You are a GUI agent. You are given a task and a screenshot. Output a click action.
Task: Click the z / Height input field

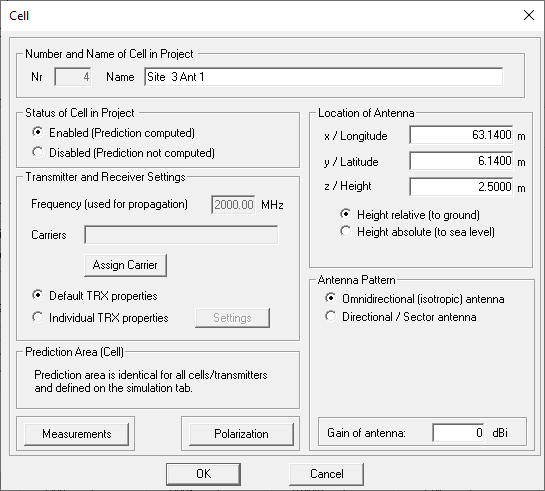pyautogui.click(x=461, y=187)
